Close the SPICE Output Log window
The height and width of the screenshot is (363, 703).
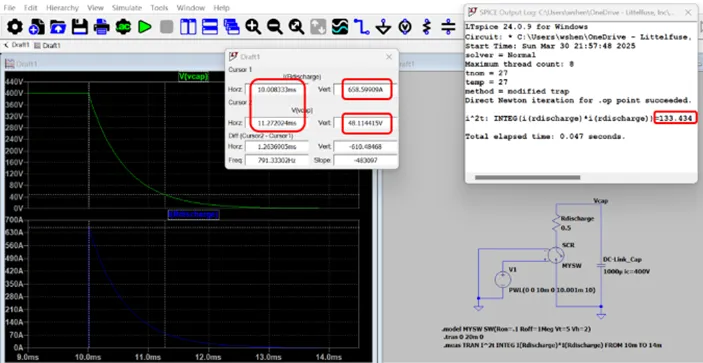pos(688,13)
